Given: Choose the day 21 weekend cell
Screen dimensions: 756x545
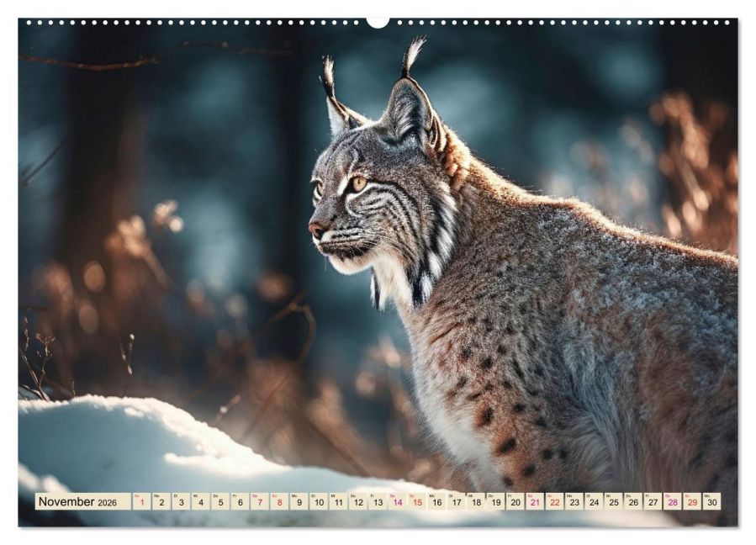Looking at the screenshot, I should point(535,501).
